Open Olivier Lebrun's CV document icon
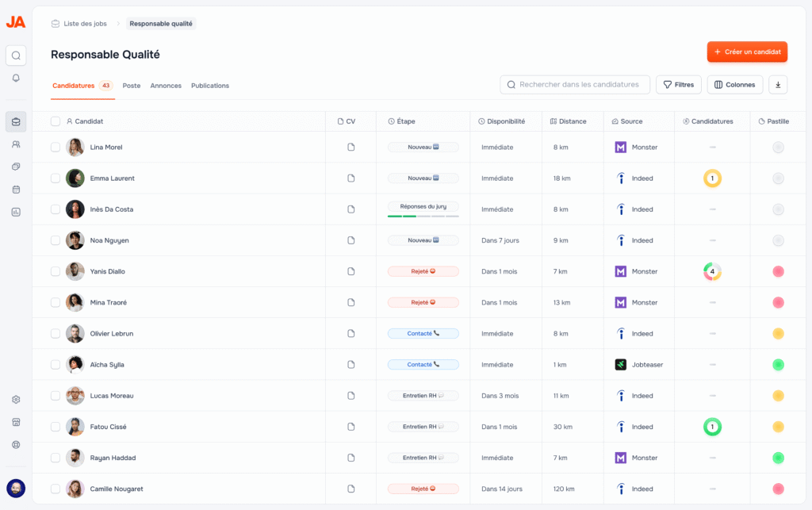The image size is (812, 510). 351,333
